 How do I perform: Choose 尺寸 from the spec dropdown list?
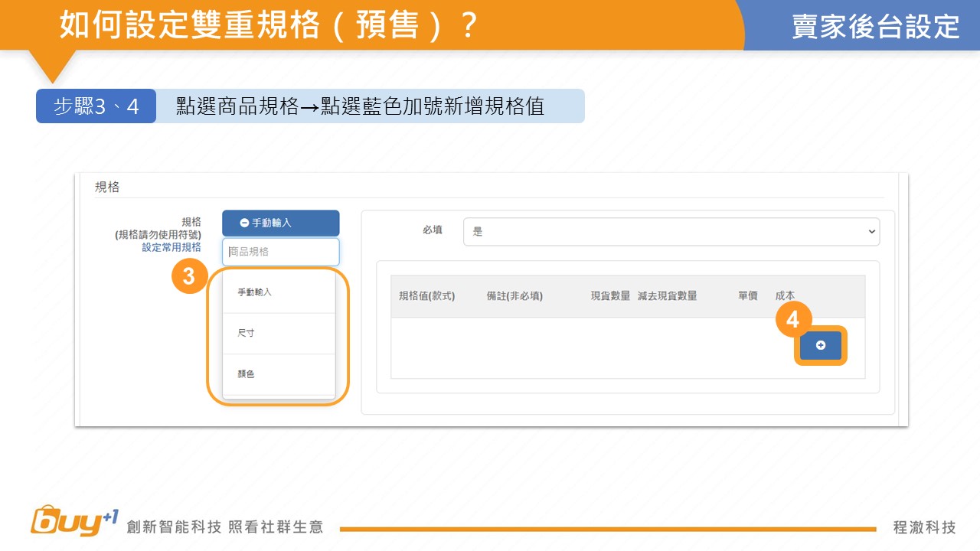pyautogui.click(x=279, y=334)
